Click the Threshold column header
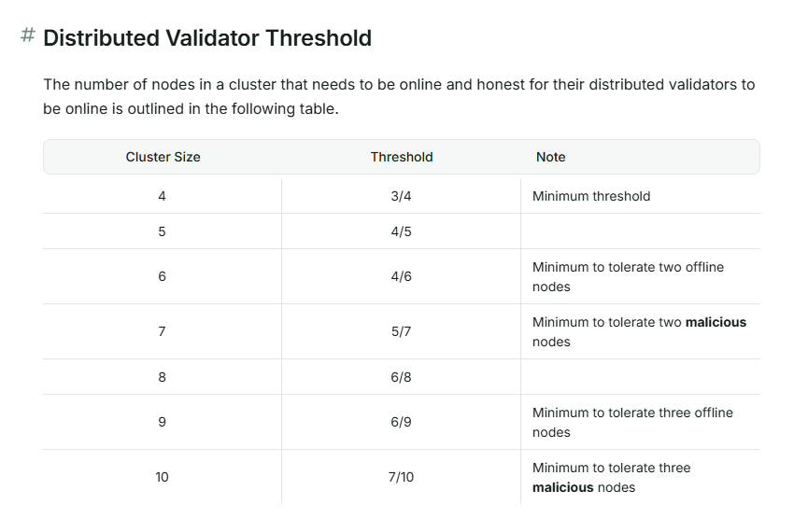 (402, 157)
